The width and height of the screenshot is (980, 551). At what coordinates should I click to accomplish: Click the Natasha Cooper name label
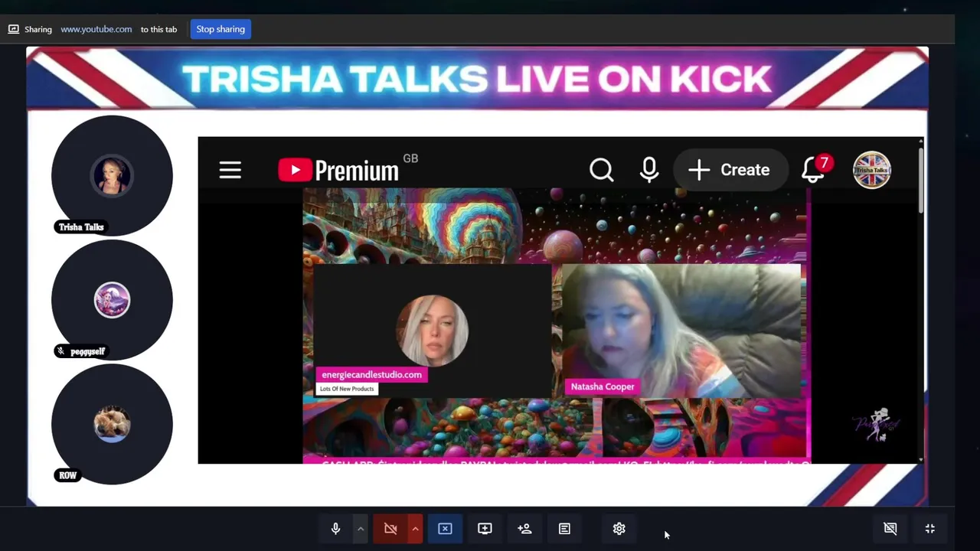pyautogui.click(x=603, y=386)
